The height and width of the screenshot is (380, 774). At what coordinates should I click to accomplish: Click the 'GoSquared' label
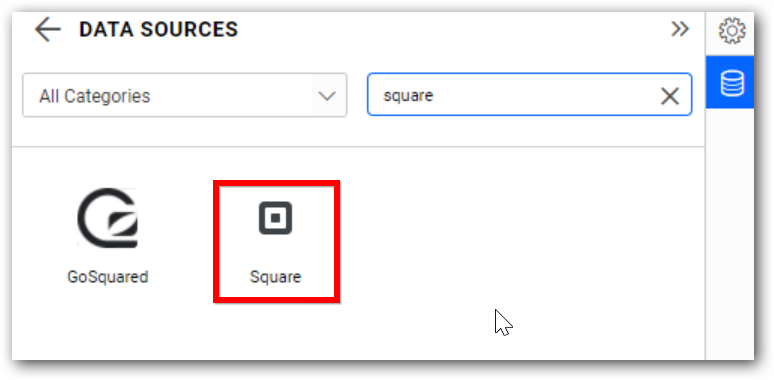pyautogui.click(x=108, y=277)
